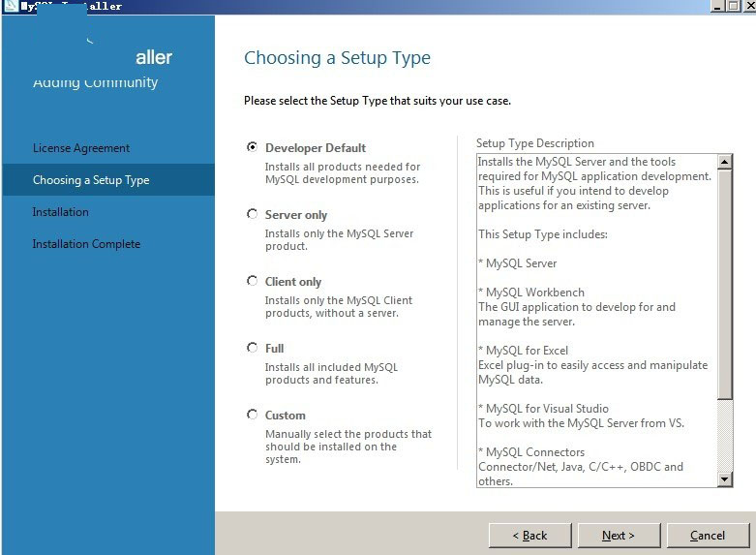The width and height of the screenshot is (756, 555).
Task: Click 'Manually select the products' description text
Action: pyautogui.click(x=348, y=447)
